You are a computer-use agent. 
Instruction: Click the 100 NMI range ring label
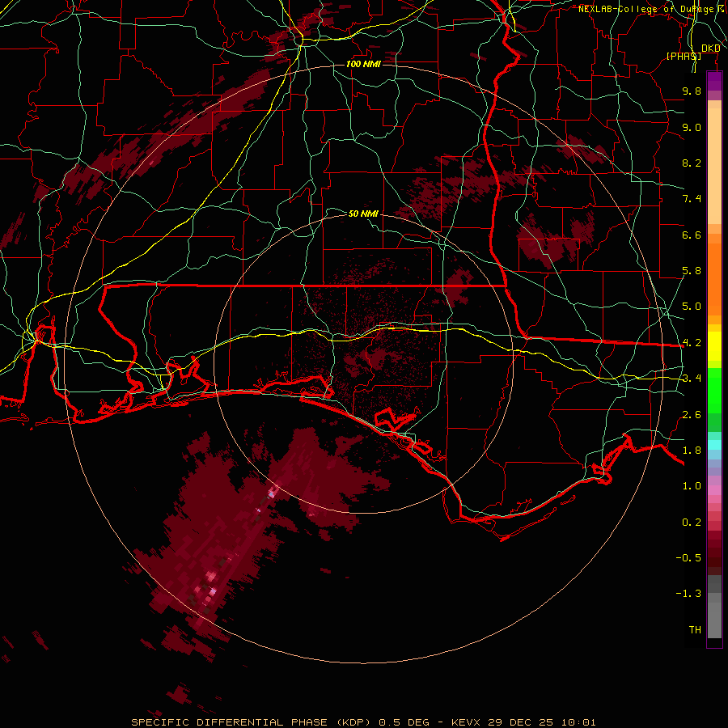[363, 64]
